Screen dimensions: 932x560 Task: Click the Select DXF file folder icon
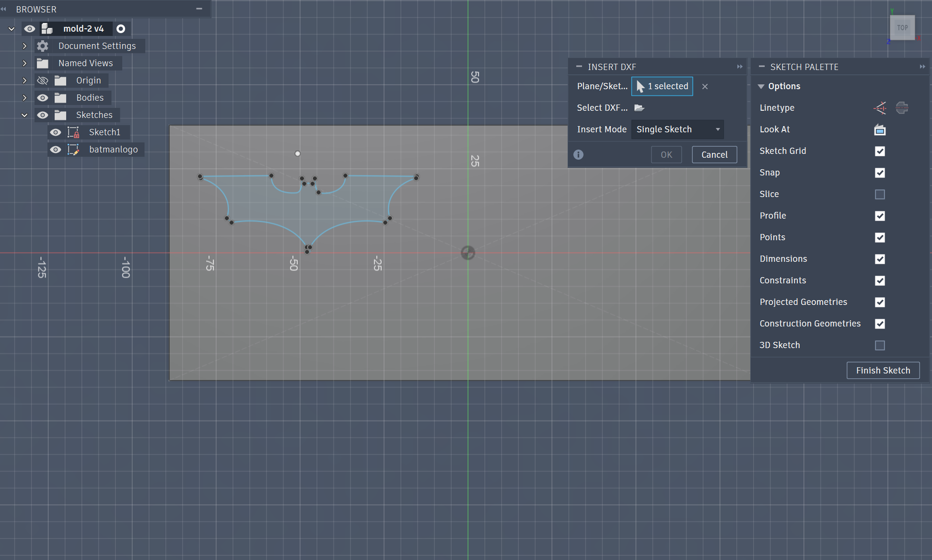pos(639,108)
